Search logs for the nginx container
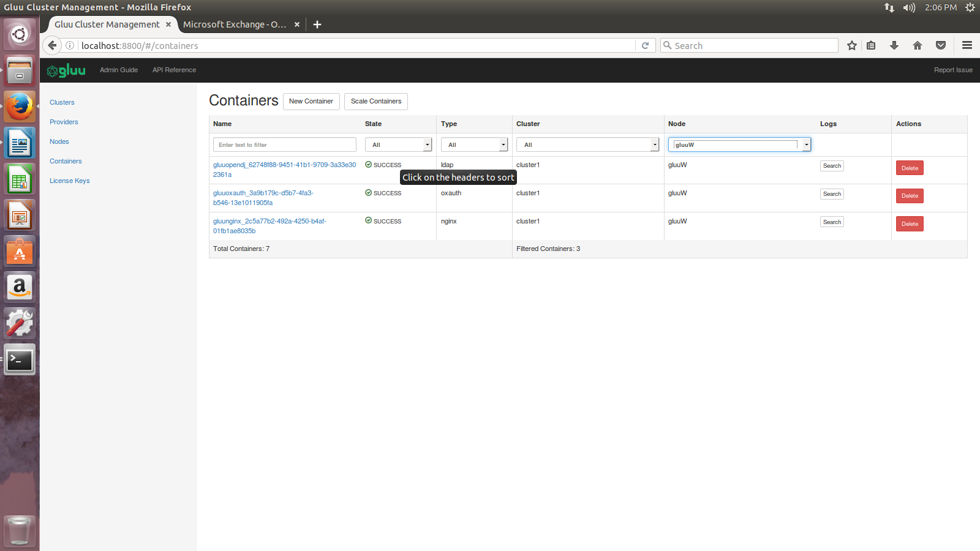The width and height of the screenshot is (980, 551). click(x=832, y=222)
